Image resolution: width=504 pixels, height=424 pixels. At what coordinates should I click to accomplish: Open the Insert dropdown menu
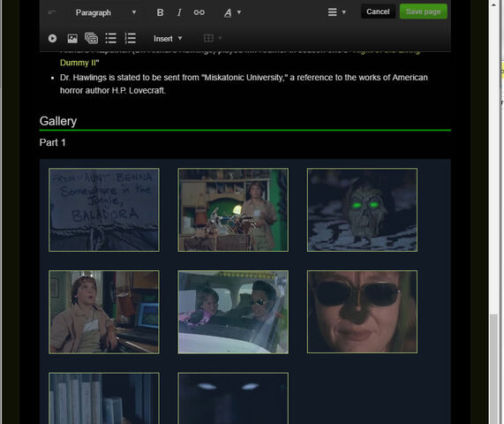[168, 39]
